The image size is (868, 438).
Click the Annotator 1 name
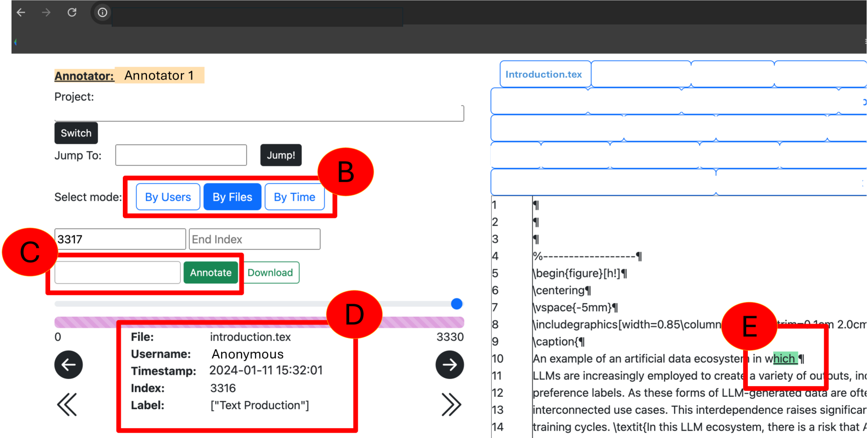(159, 75)
